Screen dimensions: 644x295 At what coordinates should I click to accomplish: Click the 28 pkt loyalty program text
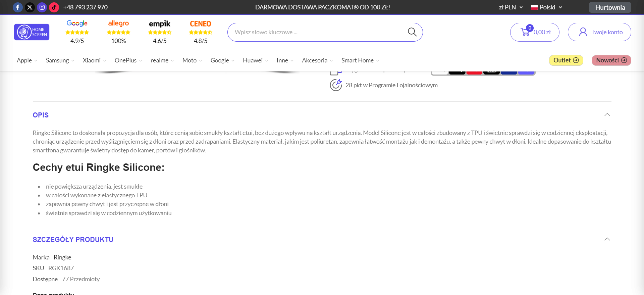coord(391,85)
